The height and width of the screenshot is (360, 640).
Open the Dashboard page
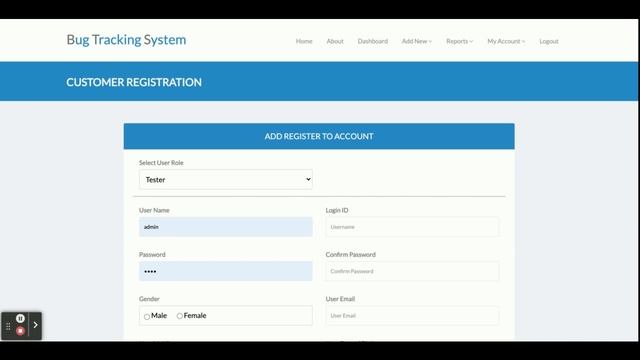click(x=373, y=41)
